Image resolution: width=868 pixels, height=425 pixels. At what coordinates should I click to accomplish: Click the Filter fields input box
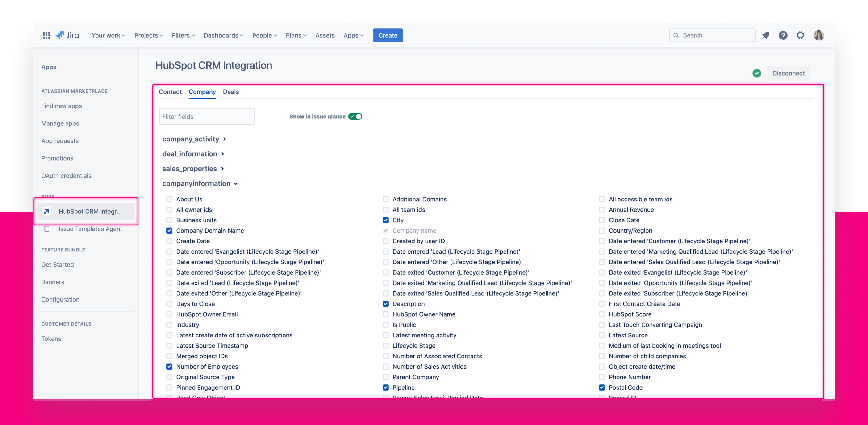pyautogui.click(x=207, y=116)
